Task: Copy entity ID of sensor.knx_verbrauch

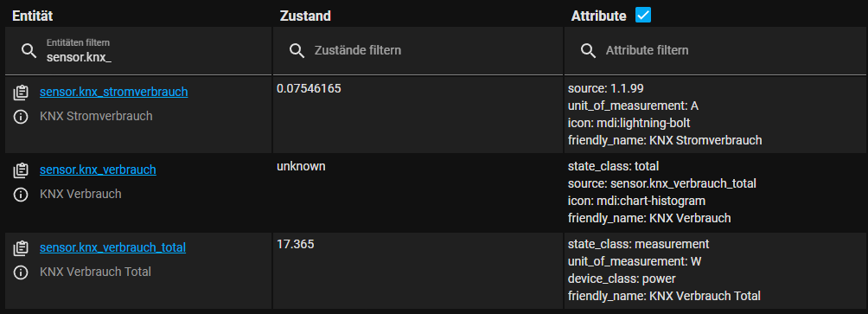Action: [21, 170]
